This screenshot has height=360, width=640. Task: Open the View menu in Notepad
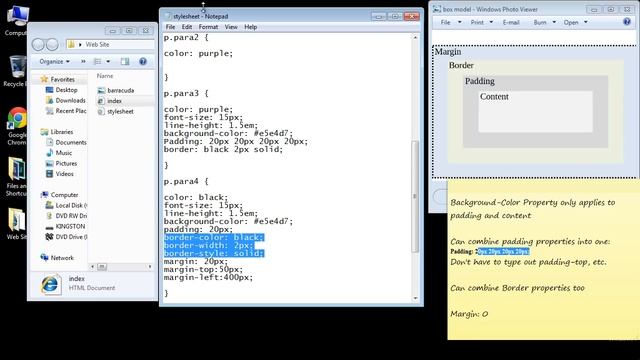pyautogui.click(x=231, y=27)
